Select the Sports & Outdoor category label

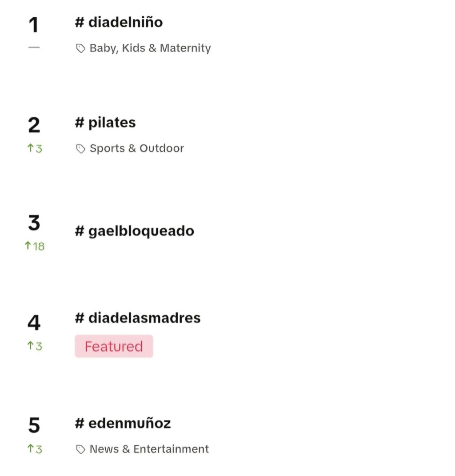click(137, 148)
